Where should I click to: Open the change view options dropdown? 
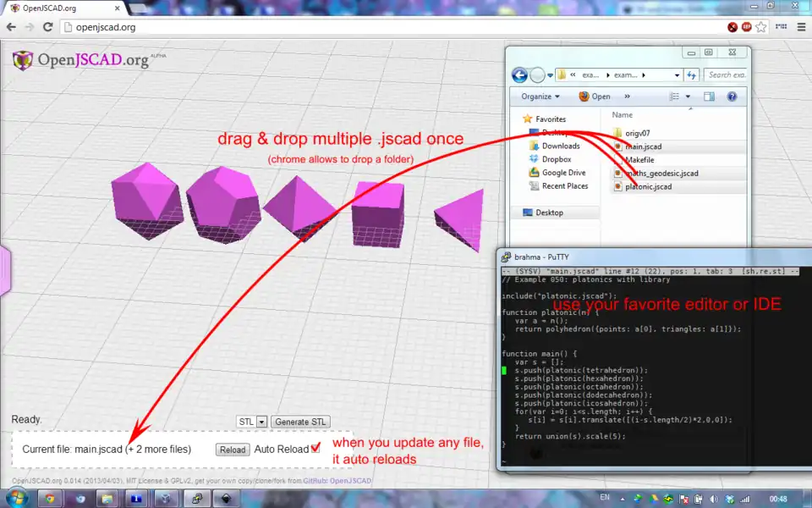click(x=688, y=97)
